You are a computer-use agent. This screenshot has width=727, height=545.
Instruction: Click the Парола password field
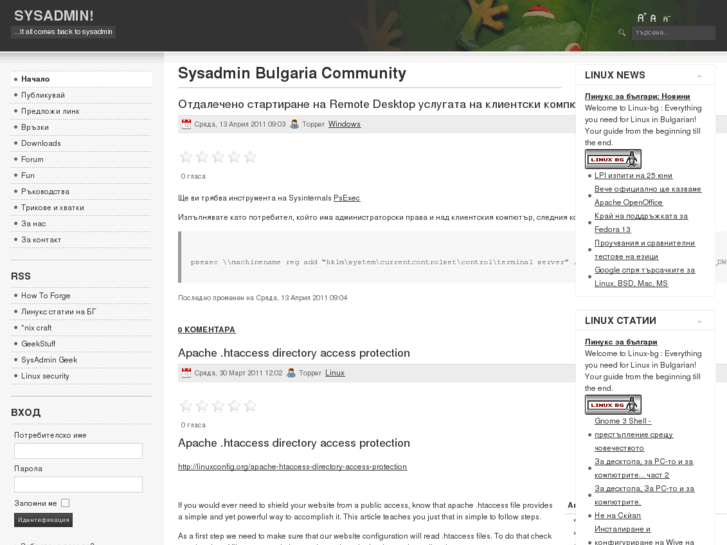point(78,484)
